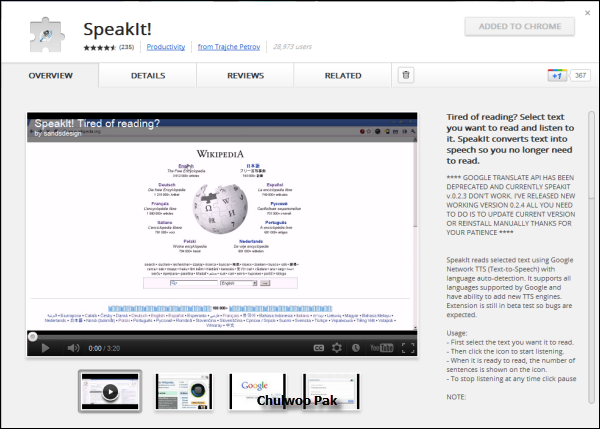This screenshot has height=429, width=600.
Task: Click the video title SpeakIt! Tired of reading?
Action: (x=97, y=123)
